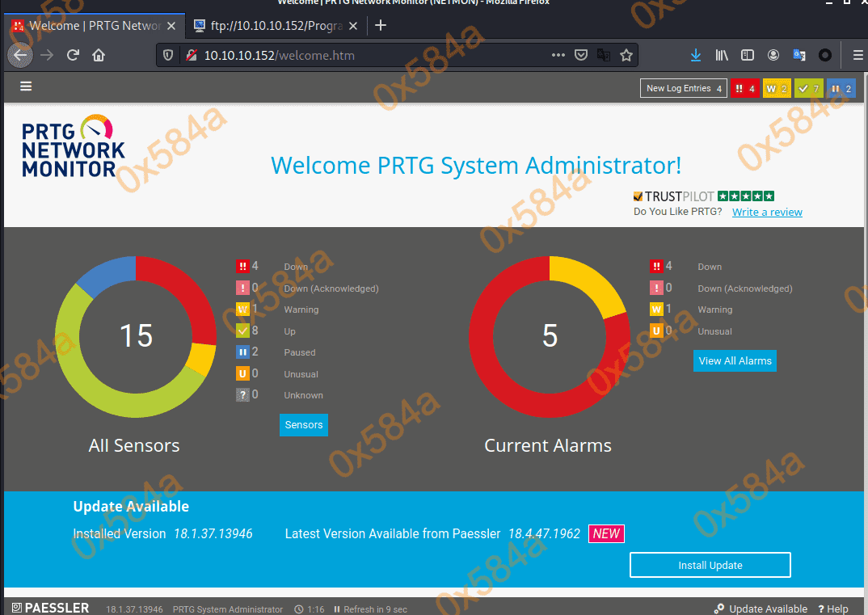Viewport: 868px width, 615px height.
Task: Click the View All Alarms button
Action: [735, 361]
